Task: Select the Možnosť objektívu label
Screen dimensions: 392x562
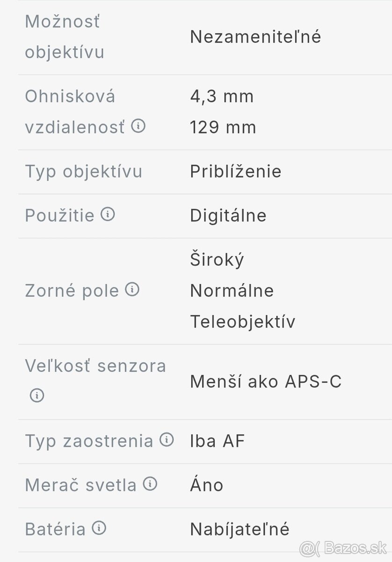Action: click(65, 37)
